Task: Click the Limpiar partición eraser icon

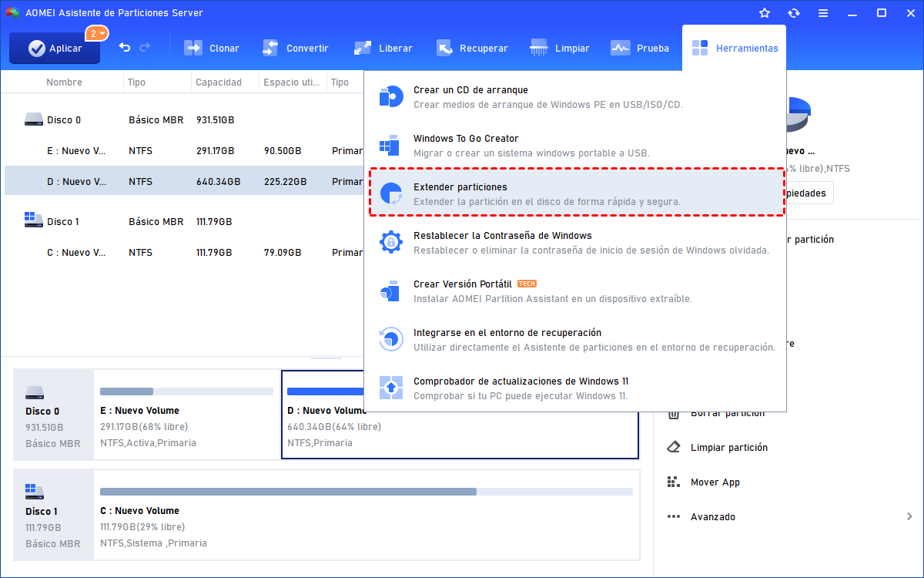Action: (x=674, y=447)
